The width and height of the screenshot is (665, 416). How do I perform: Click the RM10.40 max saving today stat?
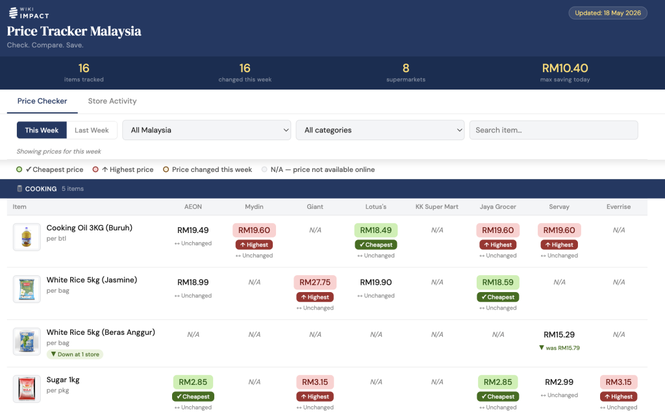[565, 73]
